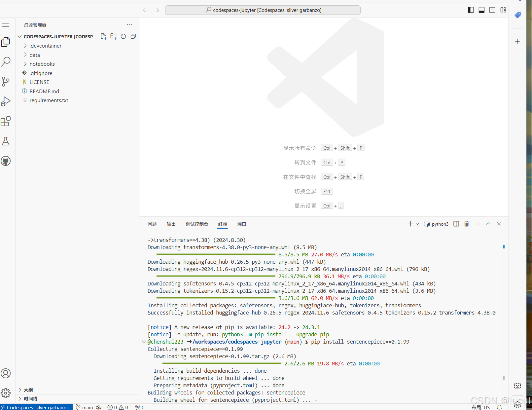532x410 pixels.
Task: Create a new folder in explorer
Action: point(114,36)
